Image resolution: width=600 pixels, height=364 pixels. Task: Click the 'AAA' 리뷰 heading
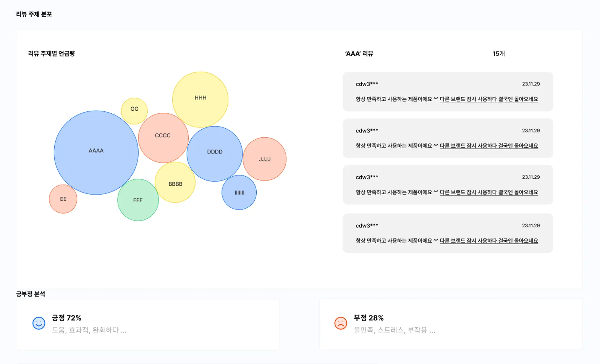click(359, 54)
